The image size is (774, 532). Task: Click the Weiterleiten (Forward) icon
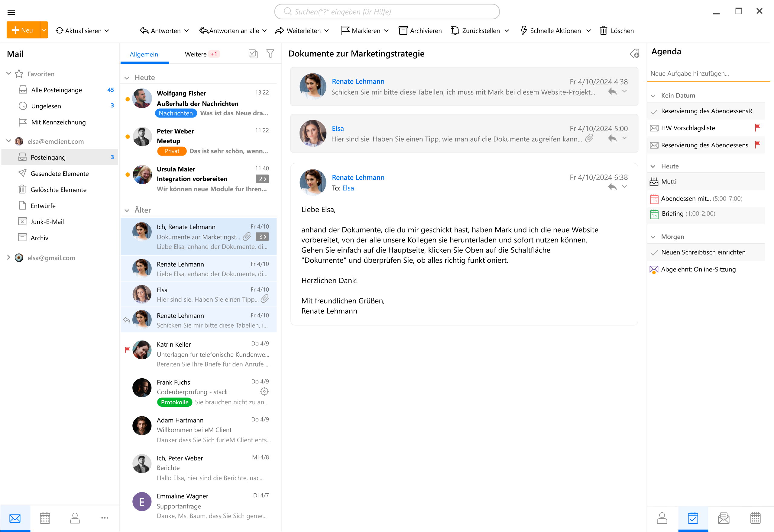click(x=280, y=30)
